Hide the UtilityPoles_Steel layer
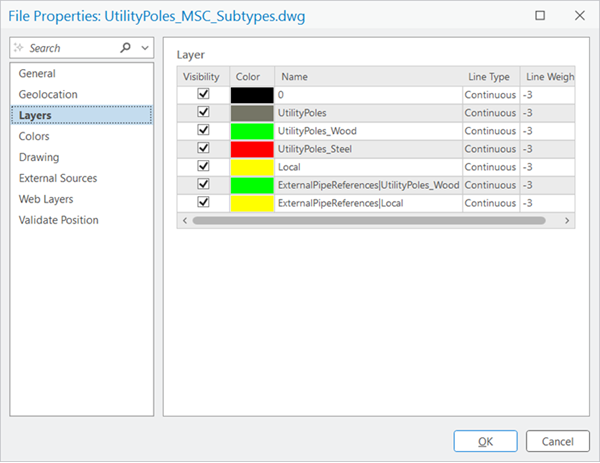 (x=204, y=149)
